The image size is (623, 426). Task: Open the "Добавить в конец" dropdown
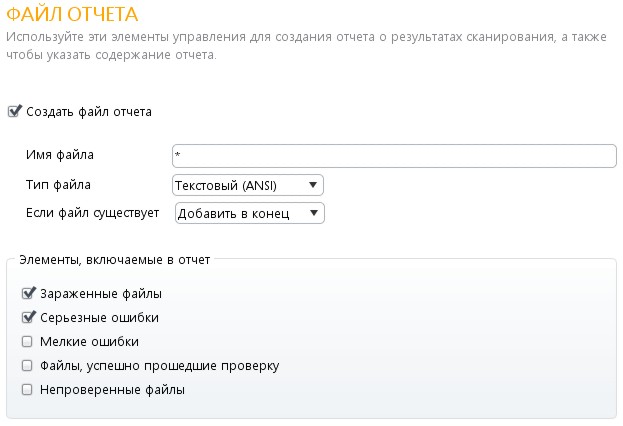248,212
